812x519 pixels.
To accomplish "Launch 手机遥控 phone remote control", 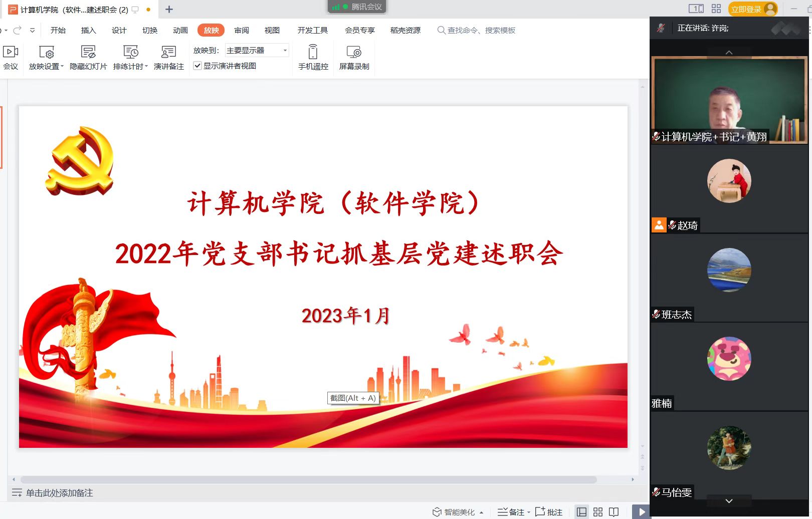I will (313, 52).
